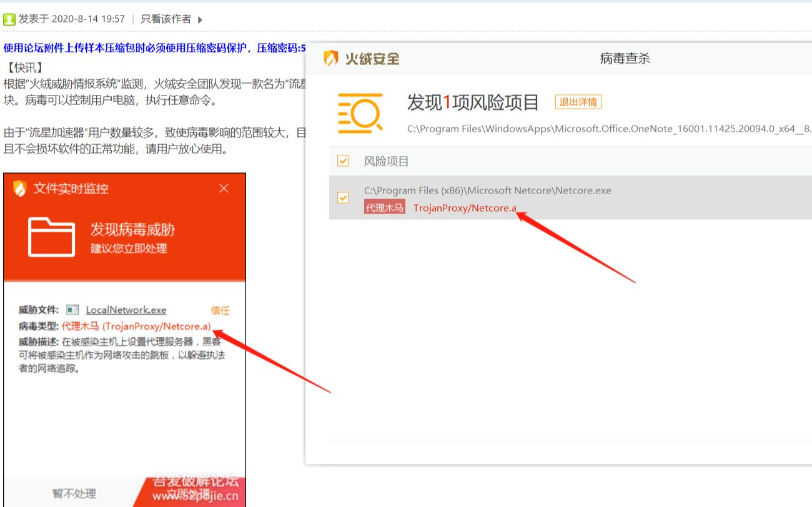The image size is (812, 507).
Task: Toggle the Netcore.exe item checkbox
Action: [x=343, y=197]
